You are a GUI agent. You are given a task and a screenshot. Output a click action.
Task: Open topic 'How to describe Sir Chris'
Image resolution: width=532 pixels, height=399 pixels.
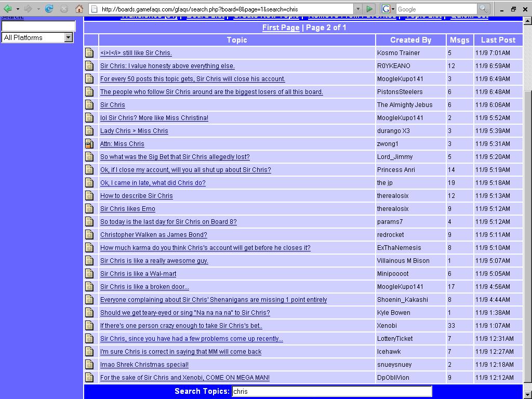[136, 196]
